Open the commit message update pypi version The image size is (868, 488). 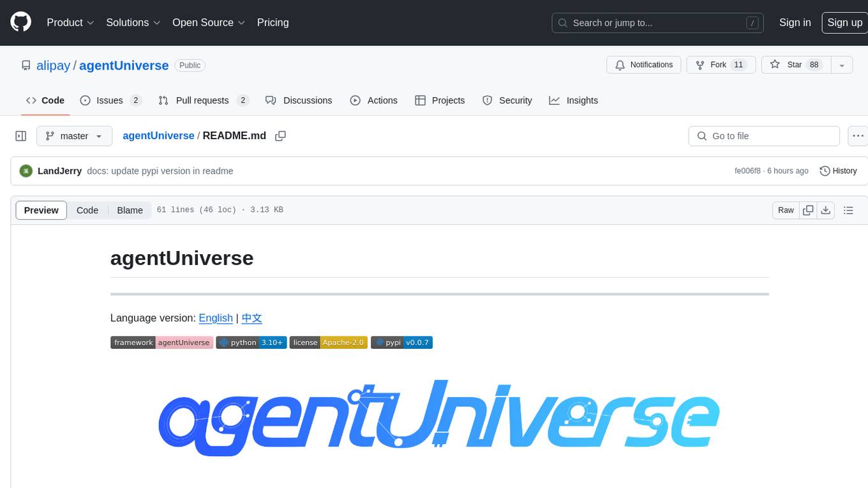(x=160, y=171)
